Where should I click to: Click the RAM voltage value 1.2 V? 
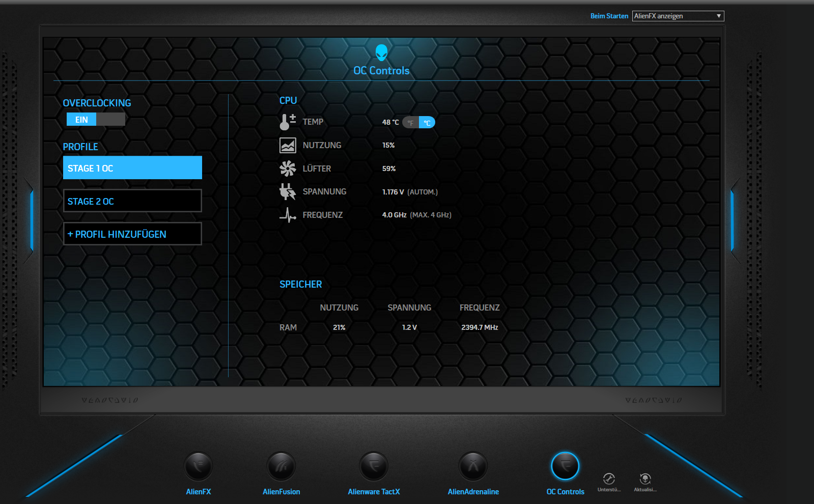point(409,327)
